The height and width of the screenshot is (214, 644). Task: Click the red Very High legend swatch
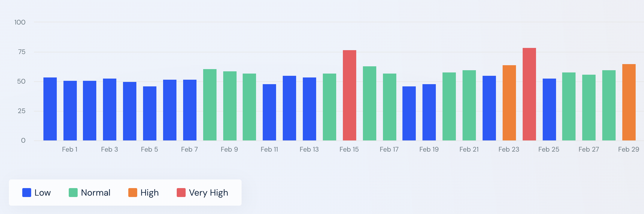[181, 193]
